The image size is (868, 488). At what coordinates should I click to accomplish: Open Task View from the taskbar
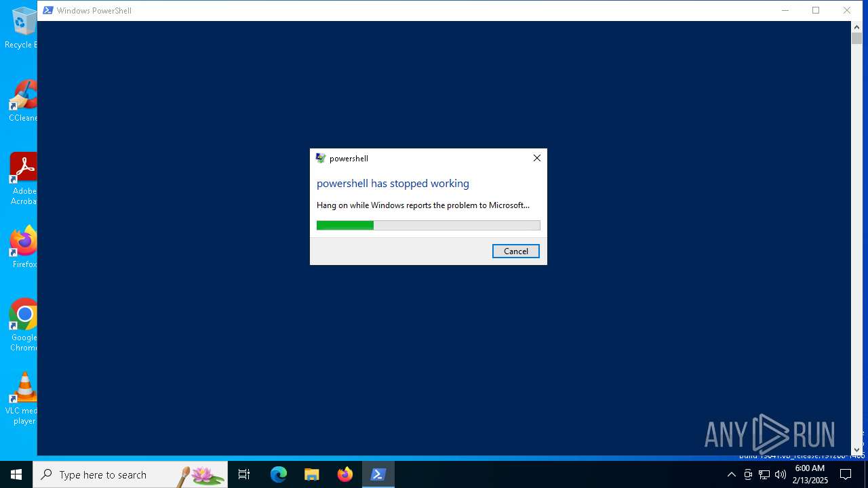click(244, 474)
